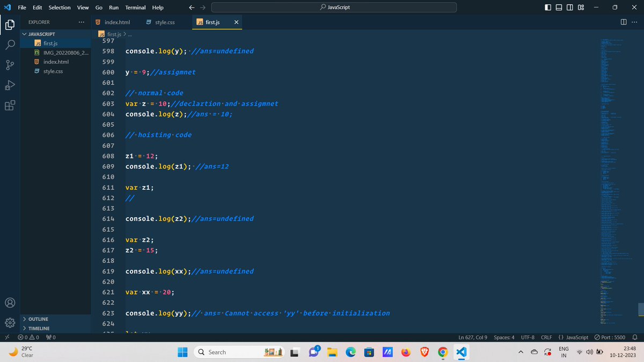The width and height of the screenshot is (644, 362).
Task: Open File Explorer from the taskbar
Action: (x=332, y=352)
